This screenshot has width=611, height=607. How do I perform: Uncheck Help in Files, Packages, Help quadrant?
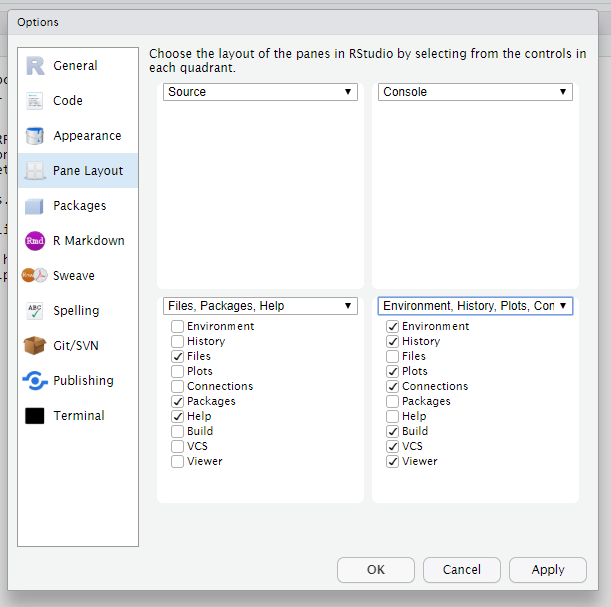point(177,416)
